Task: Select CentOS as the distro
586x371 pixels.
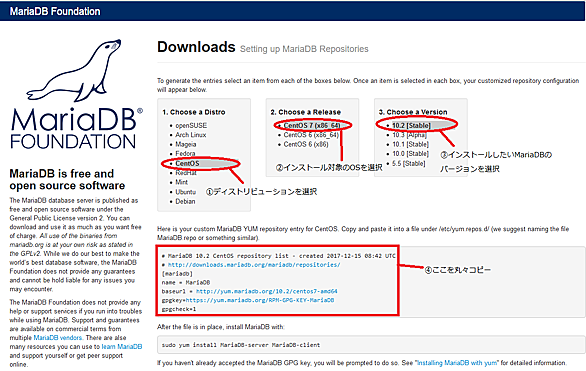Action: click(x=187, y=163)
